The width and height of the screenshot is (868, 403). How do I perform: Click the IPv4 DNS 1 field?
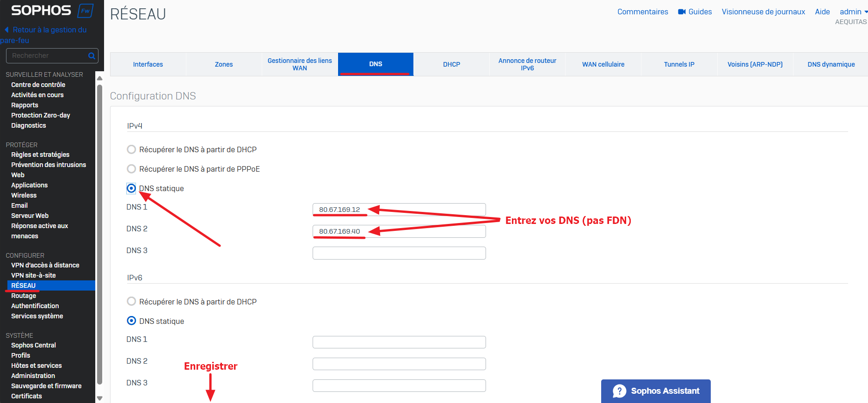(x=399, y=210)
